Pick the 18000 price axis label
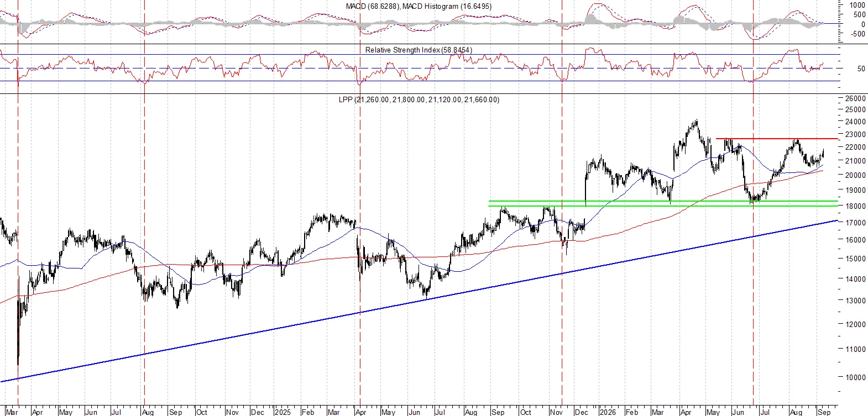The width and height of the screenshot is (868, 416). pyautogui.click(x=855, y=206)
